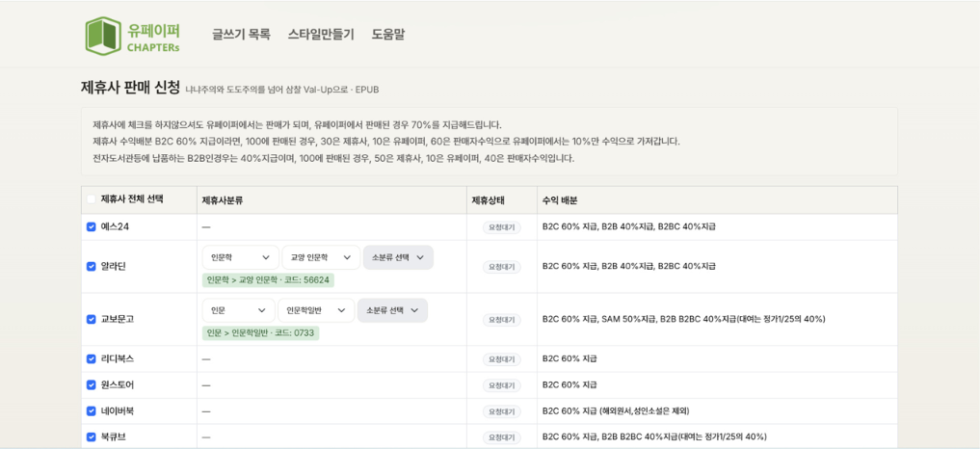Viewport: 980px width, 449px height.
Task: Click the 제휴사 판매 신청 page heading
Action: click(x=131, y=87)
